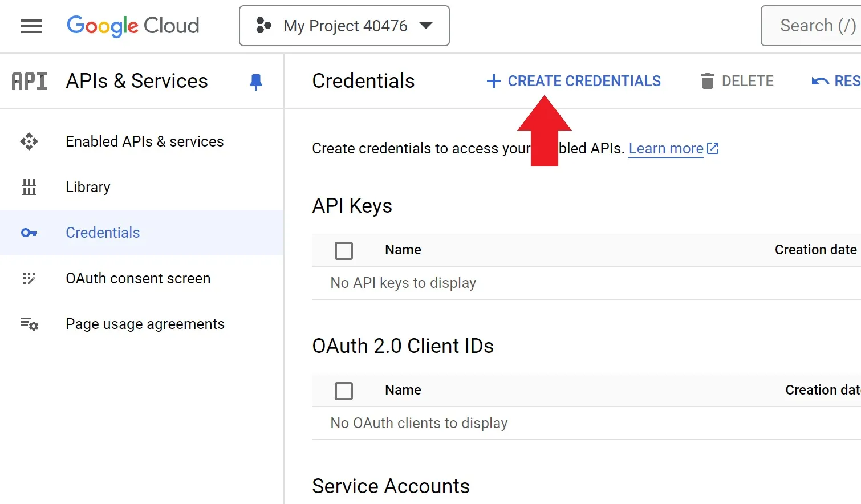Select all API Keys checkbox
The image size is (861, 504).
click(x=344, y=250)
